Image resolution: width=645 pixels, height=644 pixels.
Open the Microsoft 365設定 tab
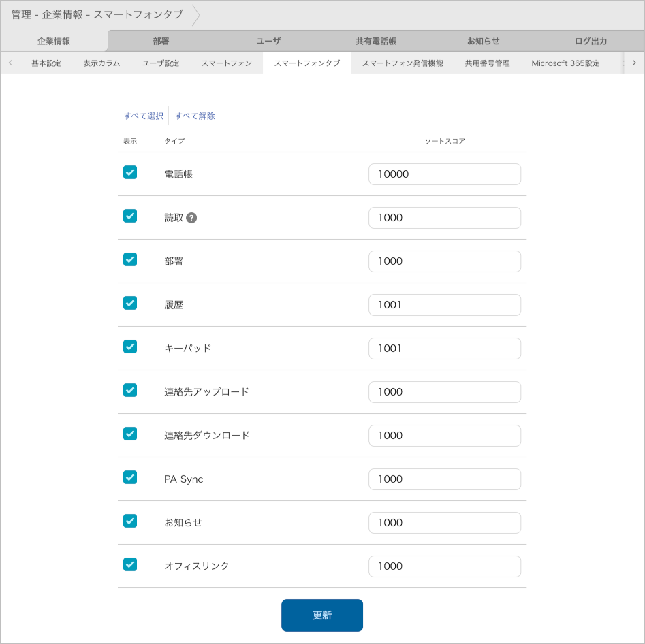[566, 62]
